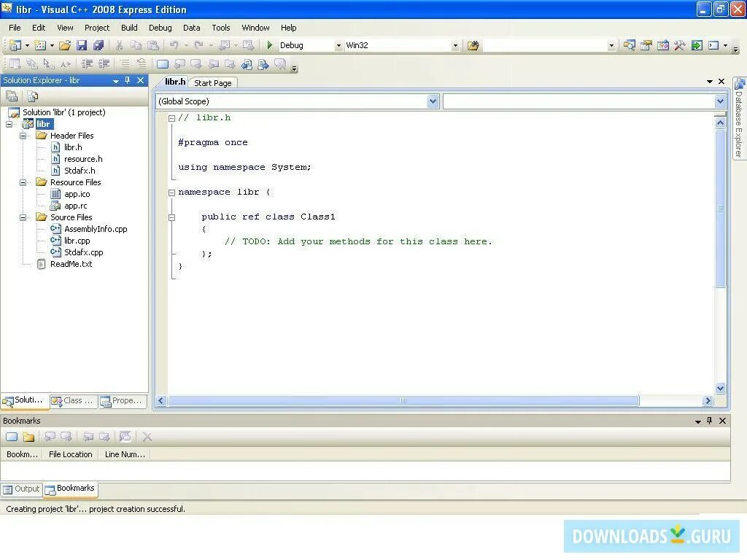Switch to the Class View tab
The image size is (747, 560).
[74, 401]
